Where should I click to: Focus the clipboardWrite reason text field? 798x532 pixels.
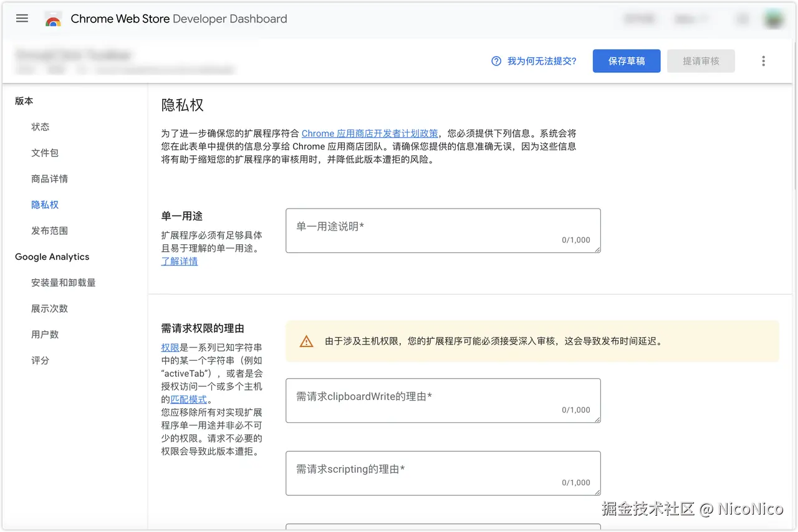coord(443,401)
